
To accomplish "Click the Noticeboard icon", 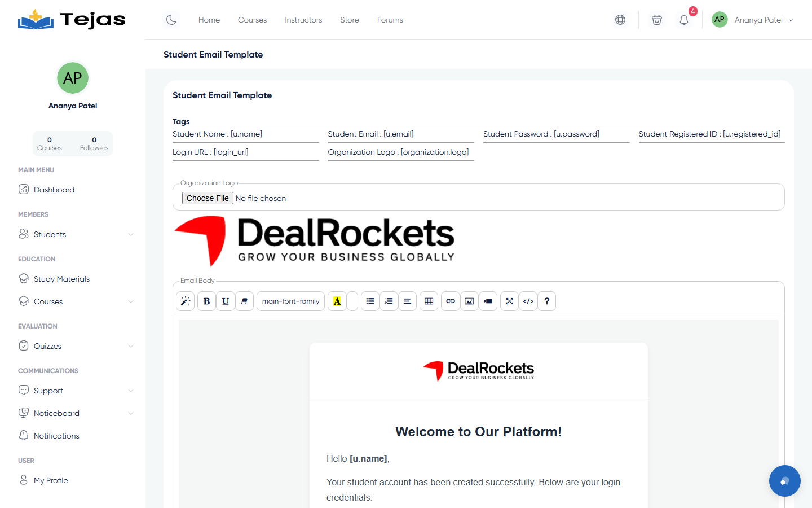I will point(24,413).
